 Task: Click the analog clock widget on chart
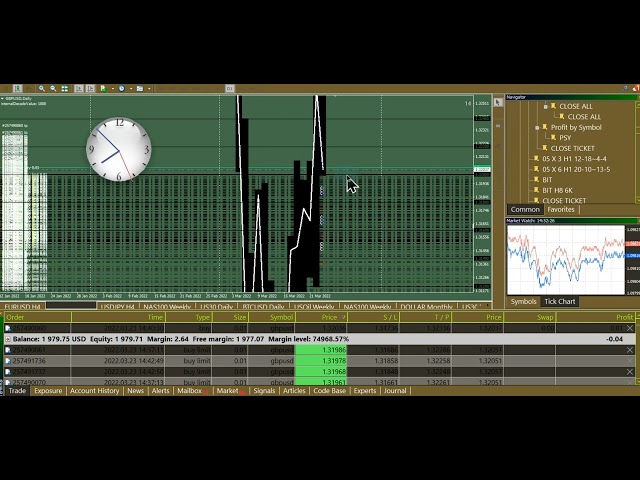coord(119,150)
